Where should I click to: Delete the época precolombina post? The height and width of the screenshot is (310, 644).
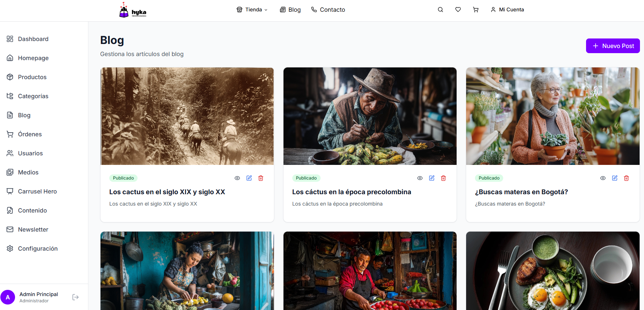tap(443, 178)
